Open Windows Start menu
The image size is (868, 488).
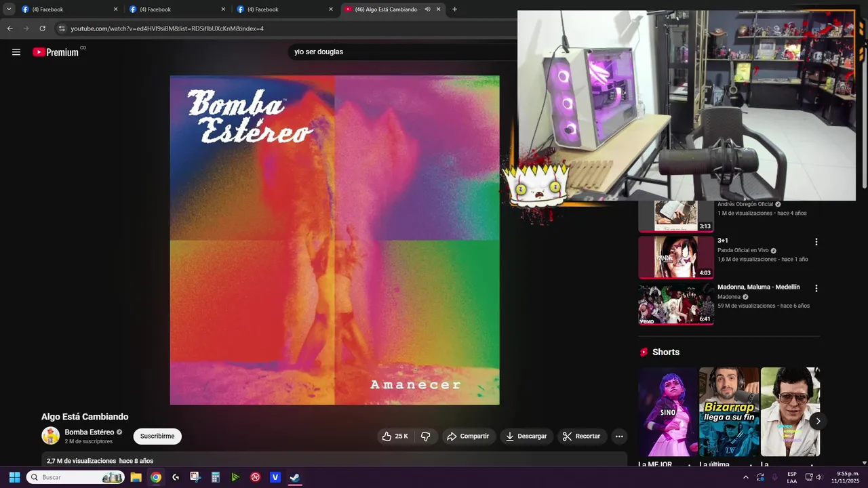coord(14,477)
